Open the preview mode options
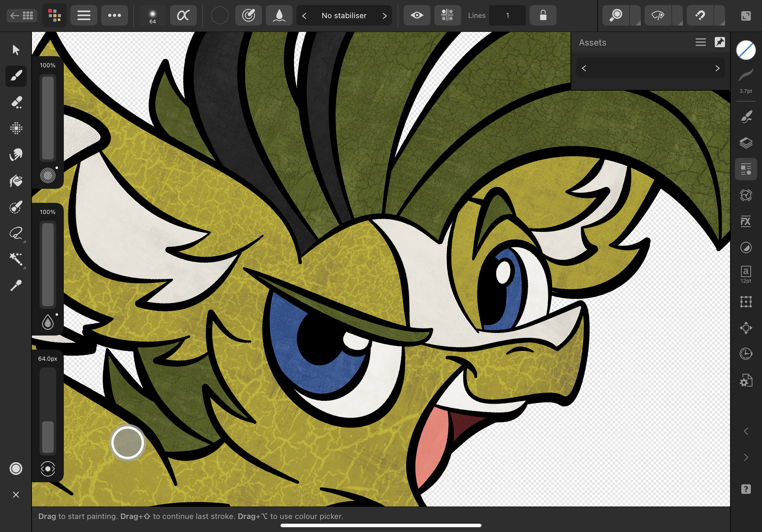 [658, 15]
